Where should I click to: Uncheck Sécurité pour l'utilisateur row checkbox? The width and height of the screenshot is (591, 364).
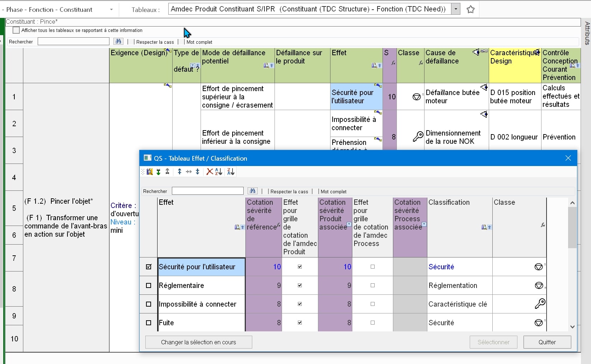149,267
